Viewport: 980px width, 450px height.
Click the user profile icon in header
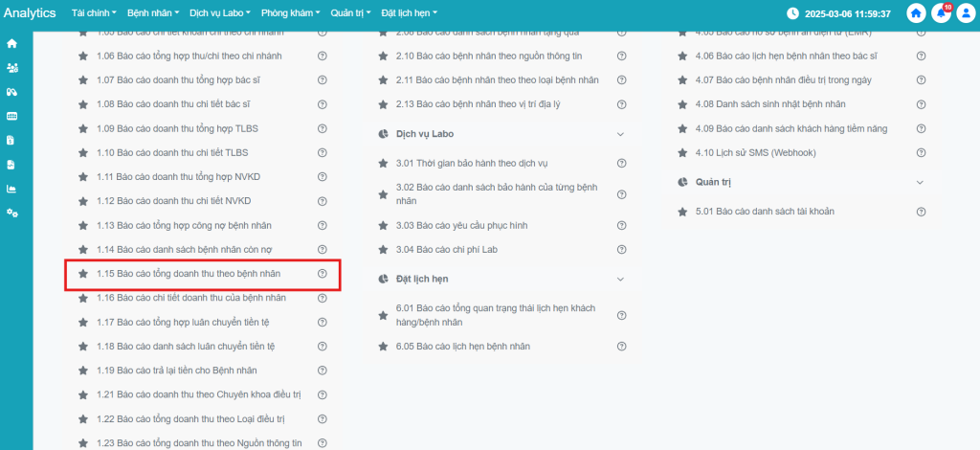tap(965, 13)
